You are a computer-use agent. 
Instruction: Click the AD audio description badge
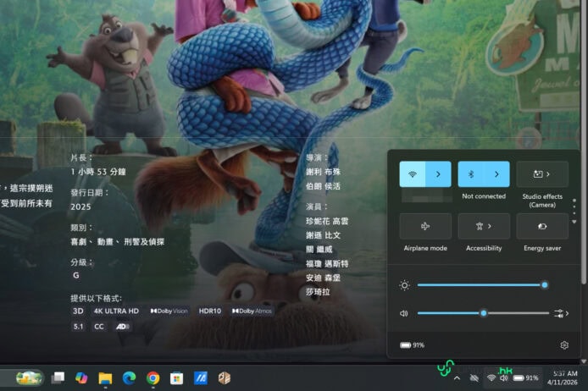pyautogui.click(x=122, y=326)
